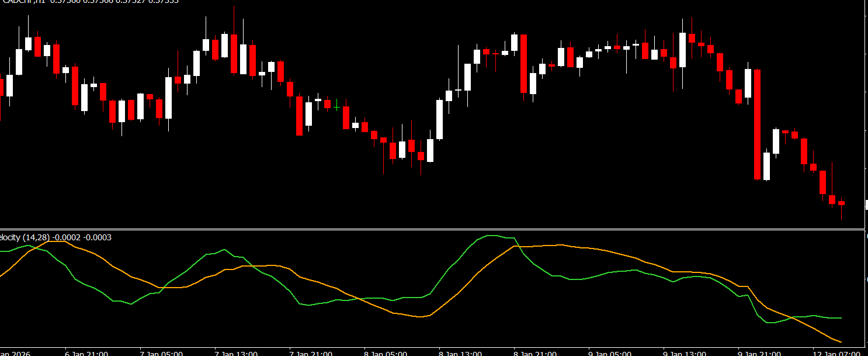Select the green Velocity line's right endpoint
The height and width of the screenshot is (356, 868).
tap(841, 318)
